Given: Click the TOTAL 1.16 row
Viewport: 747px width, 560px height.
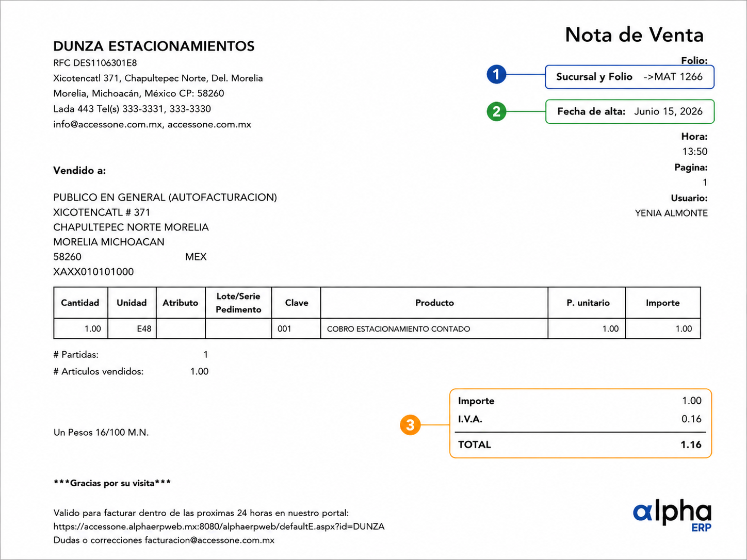Looking at the screenshot, I should (x=580, y=444).
